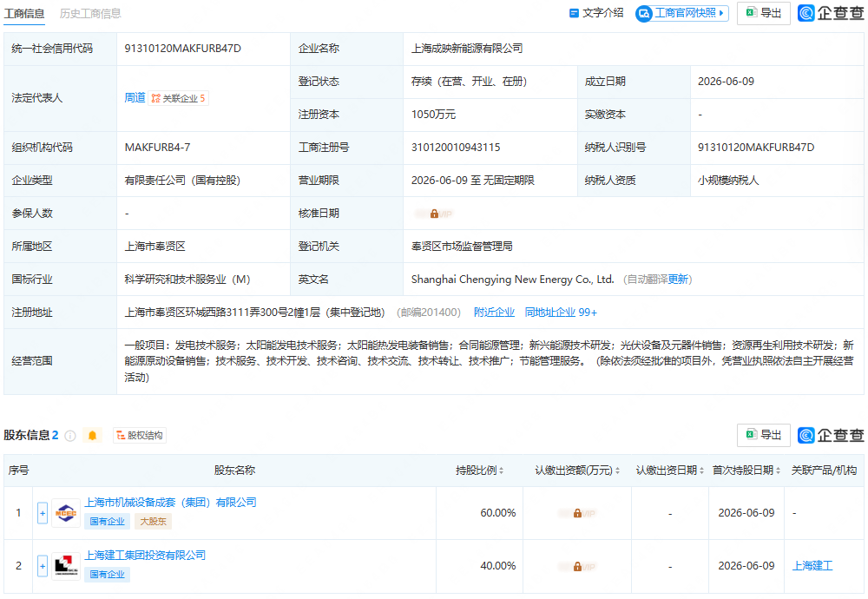Open 上海市机械设备成套（集团）有限公司 link

tap(170, 503)
